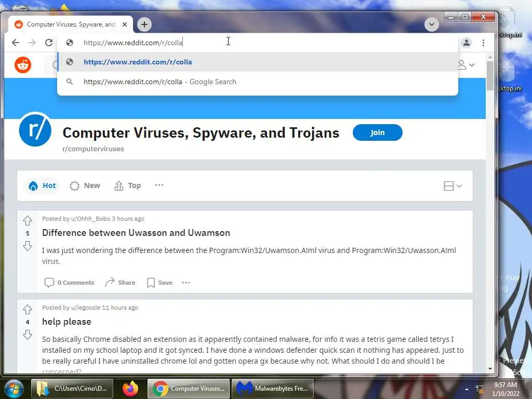Sort posts by New
This screenshot has height=399, width=532.
click(85, 185)
